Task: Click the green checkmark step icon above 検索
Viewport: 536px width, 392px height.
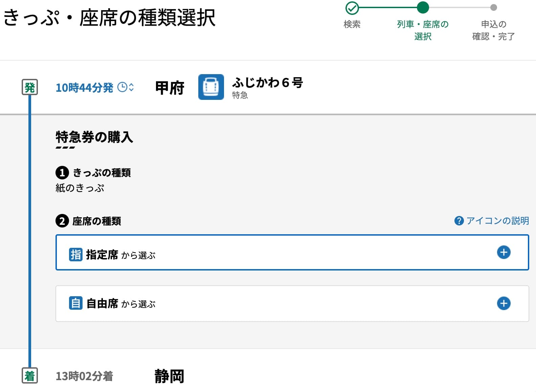Action: click(x=352, y=7)
